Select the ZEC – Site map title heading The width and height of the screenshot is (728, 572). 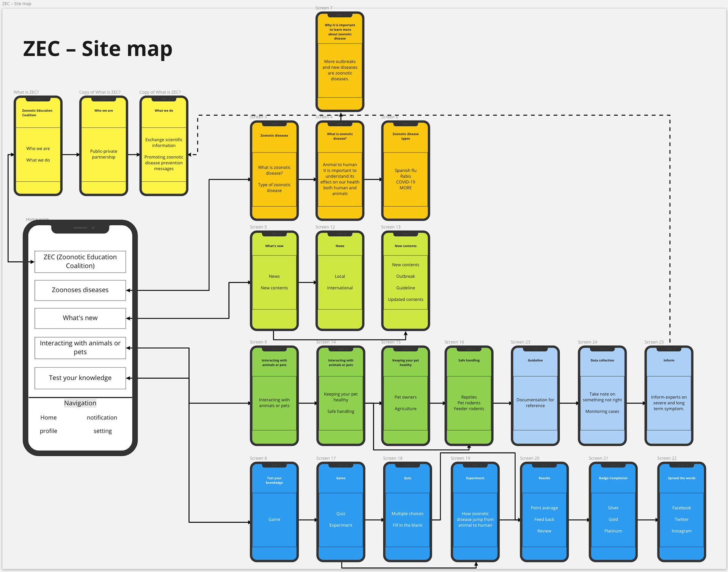point(98,49)
